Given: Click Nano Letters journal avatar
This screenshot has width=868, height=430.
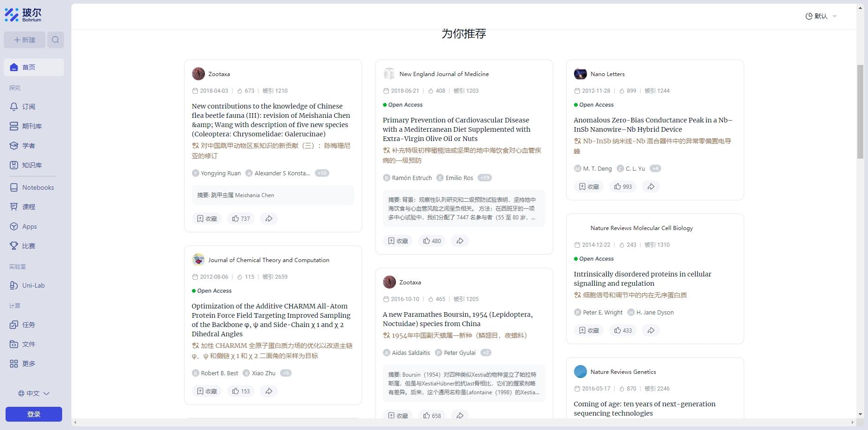Looking at the screenshot, I should pyautogui.click(x=580, y=74).
